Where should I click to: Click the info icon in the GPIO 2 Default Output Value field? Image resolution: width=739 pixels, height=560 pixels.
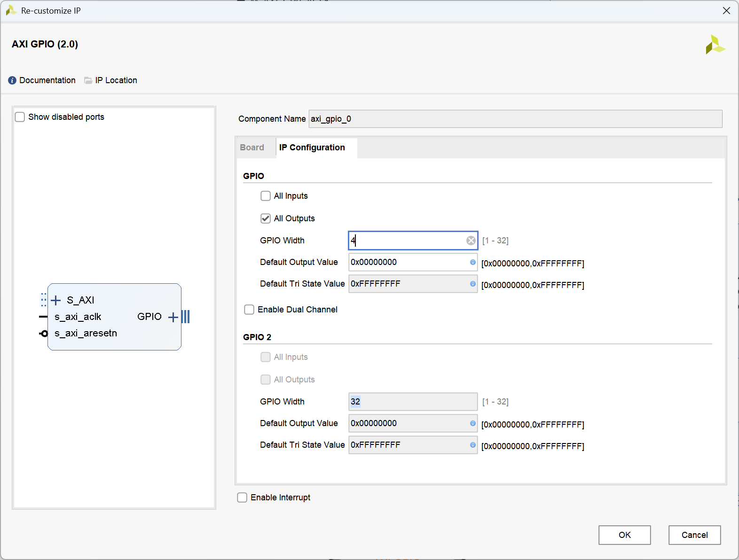pyautogui.click(x=472, y=423)
